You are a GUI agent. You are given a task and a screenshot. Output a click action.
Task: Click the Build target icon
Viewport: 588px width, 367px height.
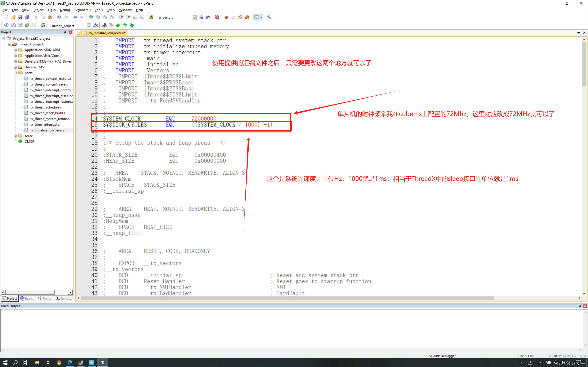(13, 25)
